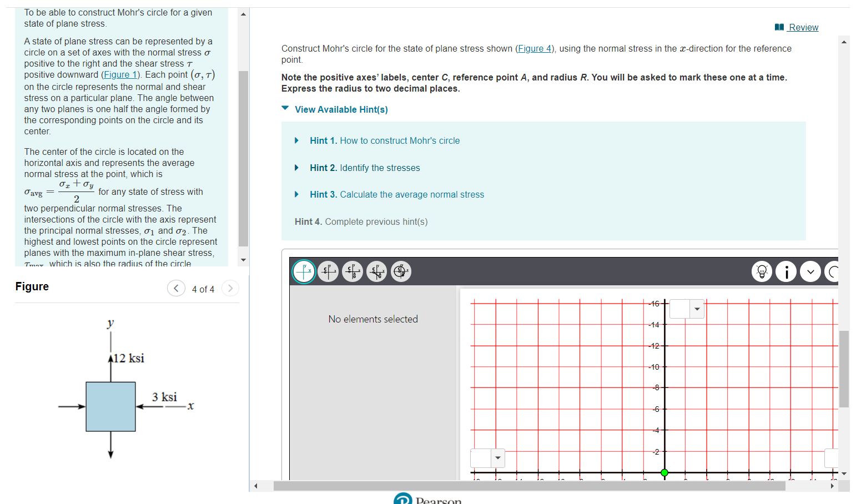Click horizontal scroll right arrow
This screenshot has height=504, width=856.
(x=832, y=486)
